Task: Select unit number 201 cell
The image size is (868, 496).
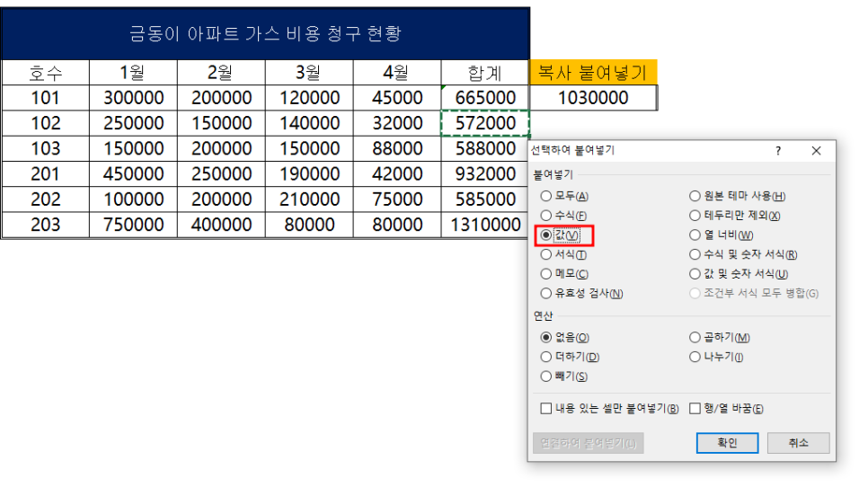Action: click(x=46, y=173)
